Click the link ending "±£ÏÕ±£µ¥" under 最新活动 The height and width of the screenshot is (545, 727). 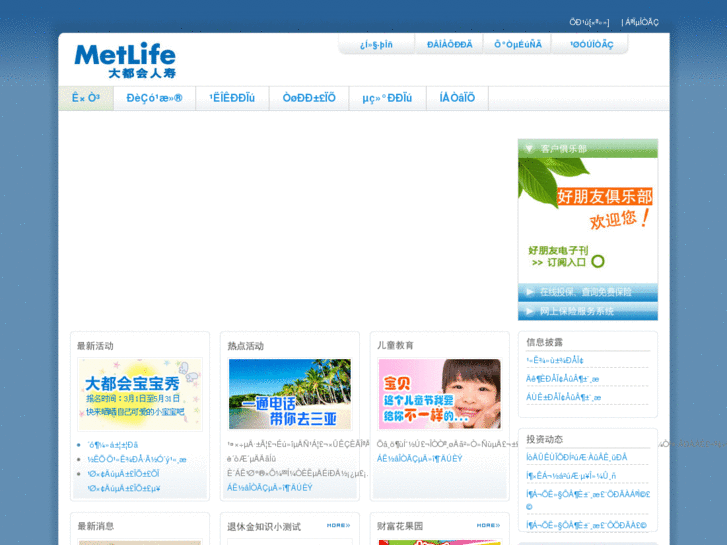pos(124,488)
